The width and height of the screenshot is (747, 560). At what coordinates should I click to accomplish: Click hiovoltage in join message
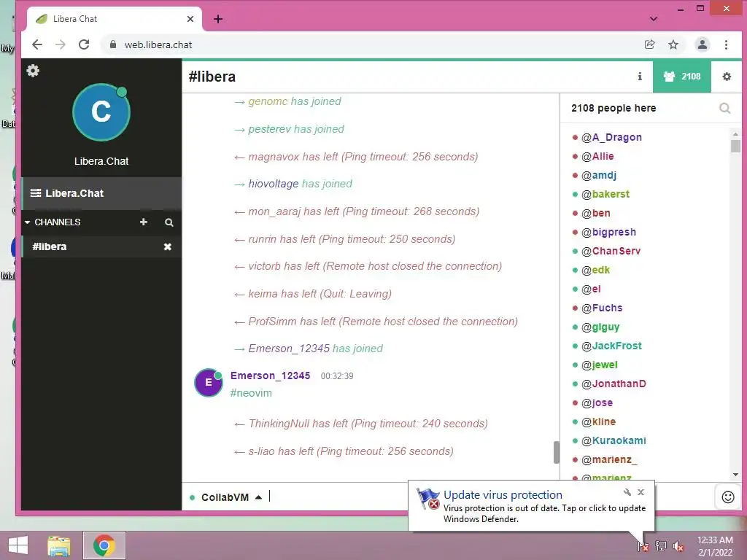[274, 184]
